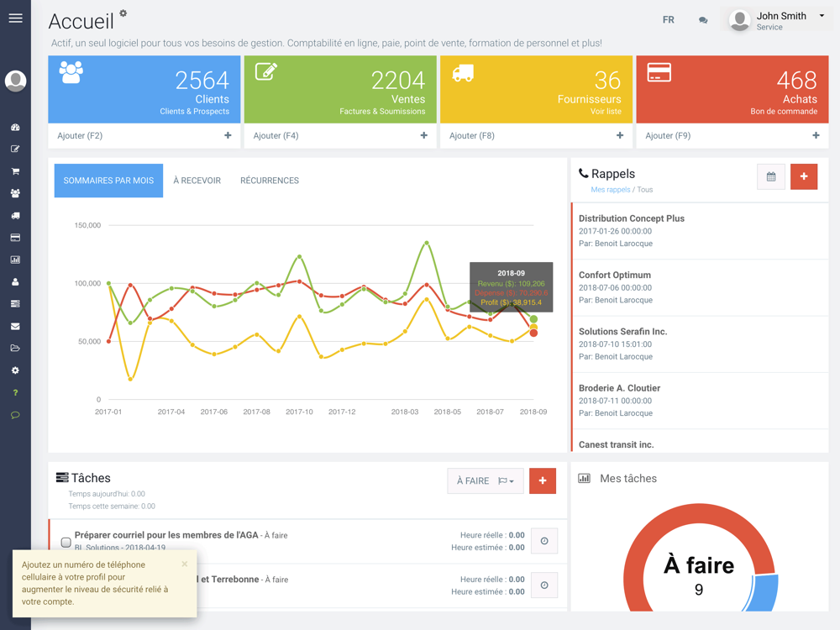Click the clock icon for Terrebonne task
The width and height of the screenshot is (840, 630).
[x=544, y=585]
